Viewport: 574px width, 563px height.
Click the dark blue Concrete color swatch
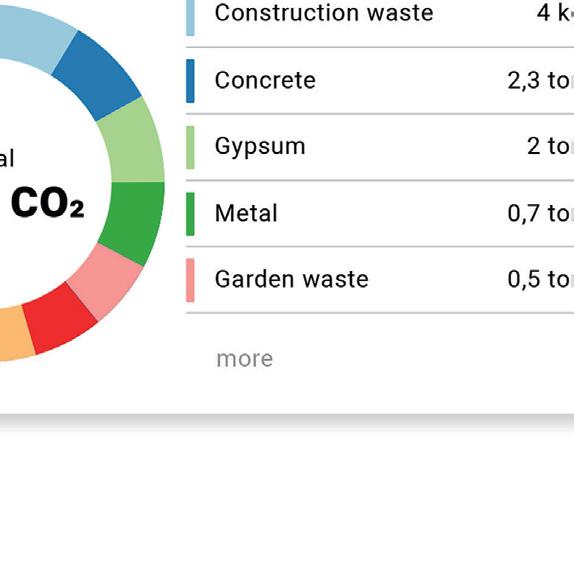tap(190, 81)
